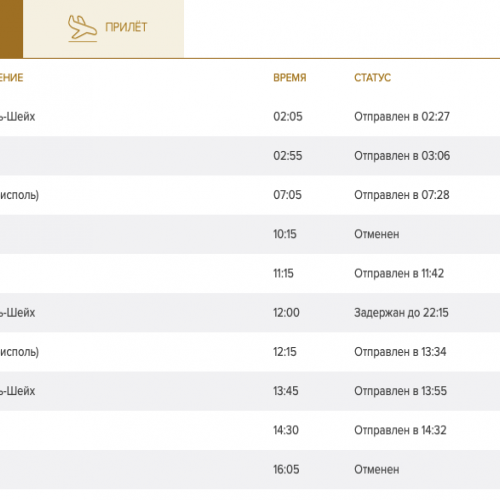Viewport: 500px width, 500px height.
Task: Select status Отправлен в 13:55
Action: click(400, 391)
